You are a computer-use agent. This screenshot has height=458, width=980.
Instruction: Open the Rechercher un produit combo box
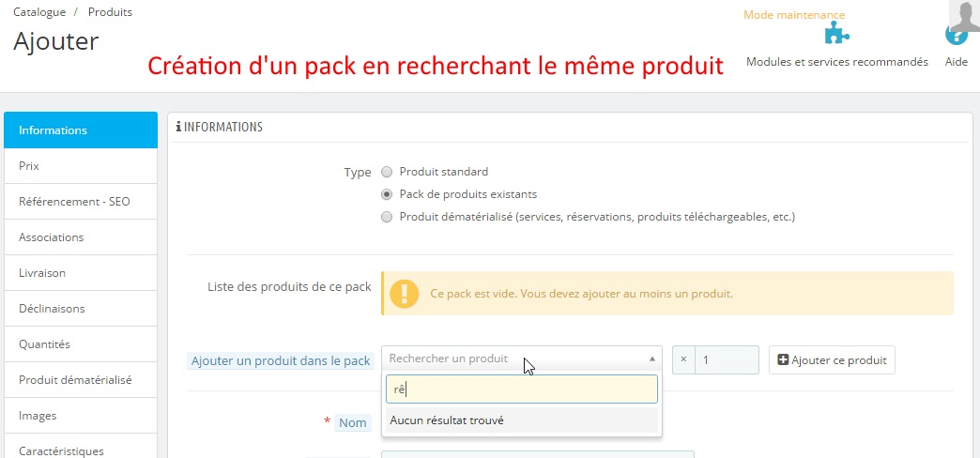tap(521, 359)
